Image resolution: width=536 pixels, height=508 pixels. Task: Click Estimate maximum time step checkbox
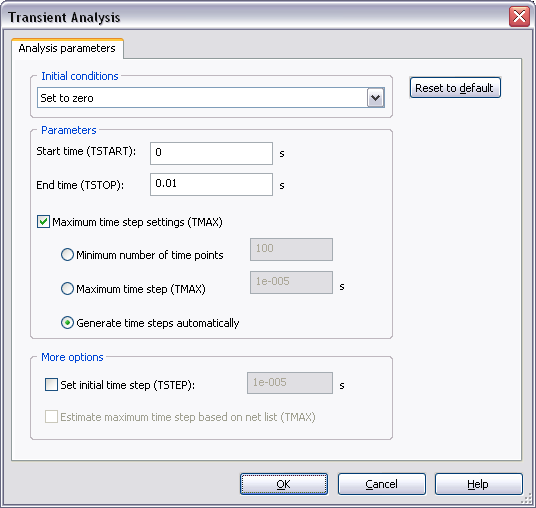(51, 417)
